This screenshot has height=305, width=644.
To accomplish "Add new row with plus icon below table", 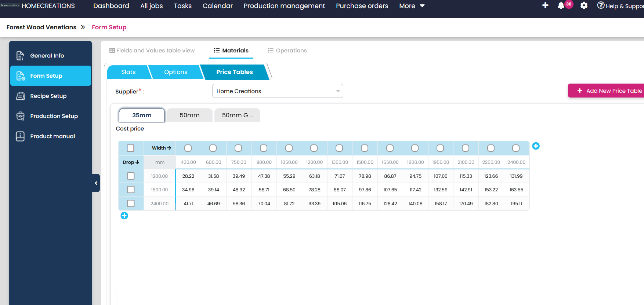I will click(x=124, y=216).
